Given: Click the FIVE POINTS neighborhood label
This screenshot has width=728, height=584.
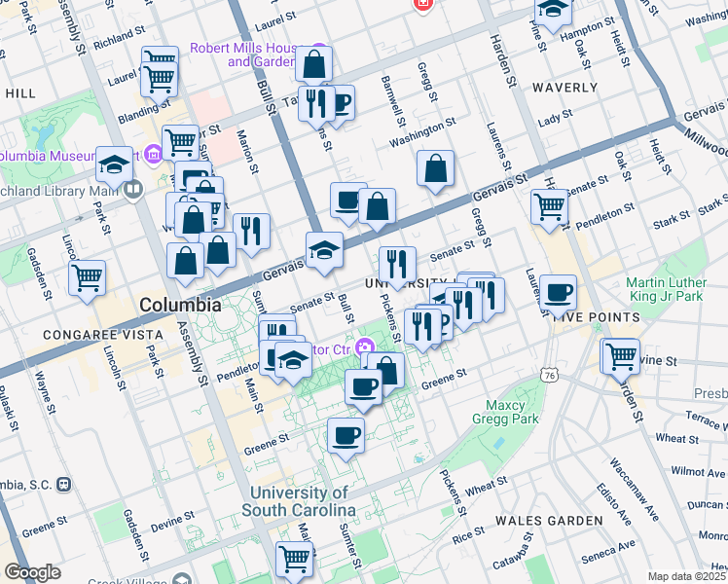Looking at the screenshot, I should click(597, 317).
